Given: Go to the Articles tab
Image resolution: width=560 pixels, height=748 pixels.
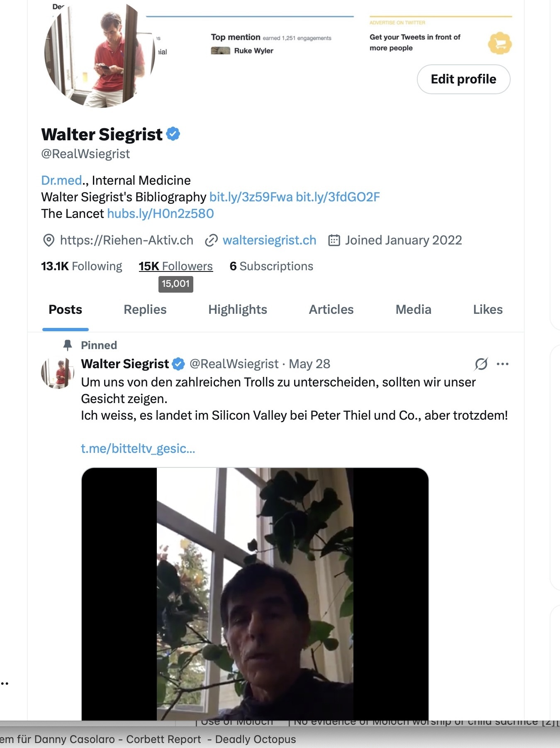Looking at the screenshot, I should [x=331, y=310].
